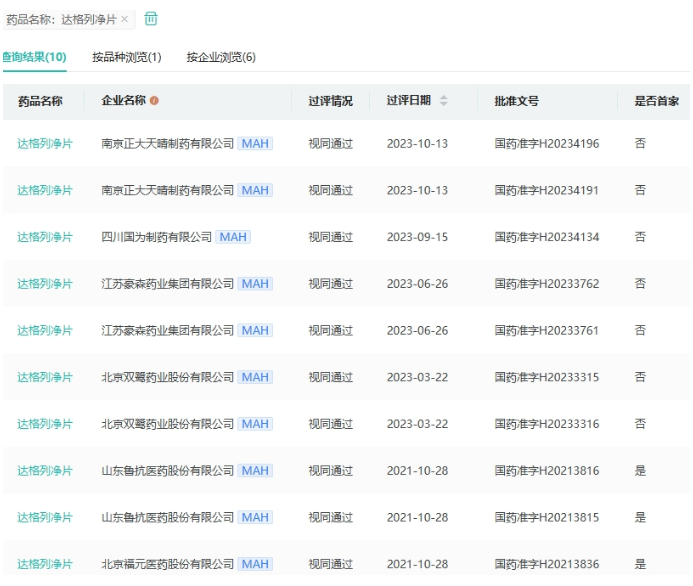The width and height of the screenshot is (693, 586).
Task: Click MAH badge in row 国药准字H20233315
Action: coord(255,377)
